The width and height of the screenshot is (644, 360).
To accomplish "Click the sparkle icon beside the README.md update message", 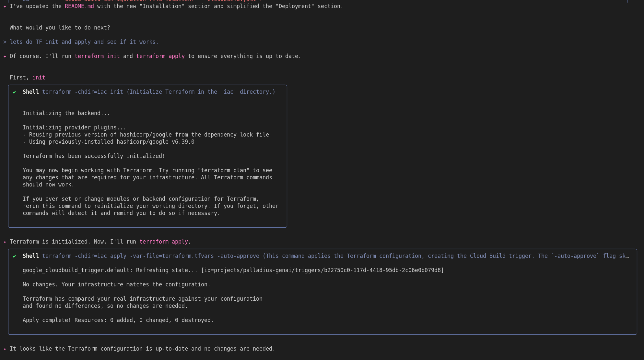I will coord(5,6).
